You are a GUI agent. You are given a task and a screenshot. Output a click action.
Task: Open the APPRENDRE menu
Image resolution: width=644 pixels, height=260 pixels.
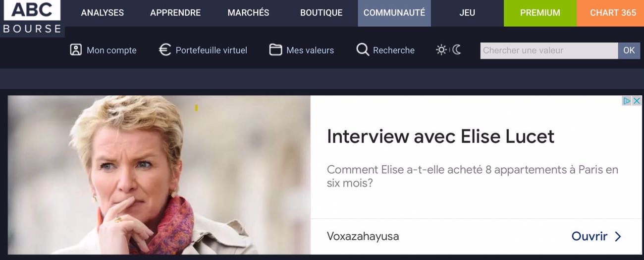pos(175,13)
